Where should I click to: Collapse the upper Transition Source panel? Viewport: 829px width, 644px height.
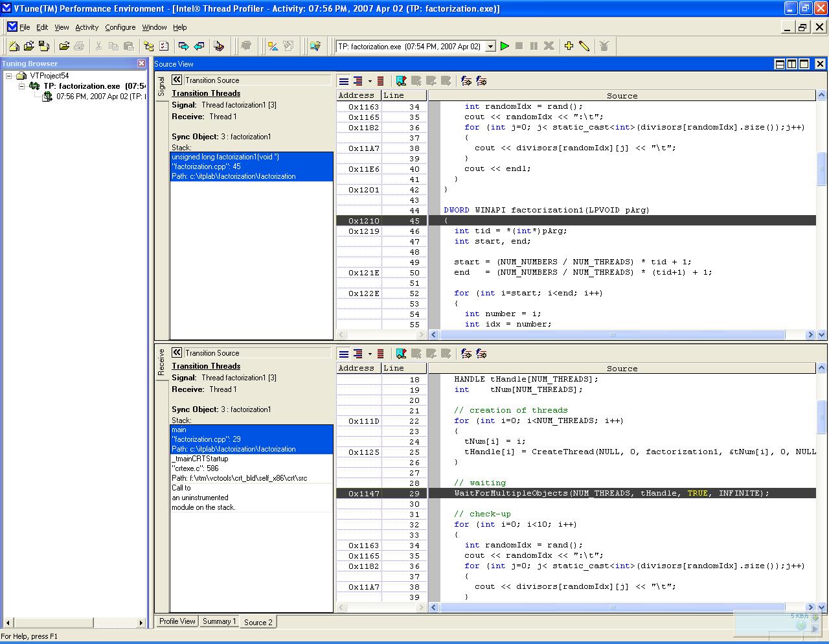coord(177,80)
